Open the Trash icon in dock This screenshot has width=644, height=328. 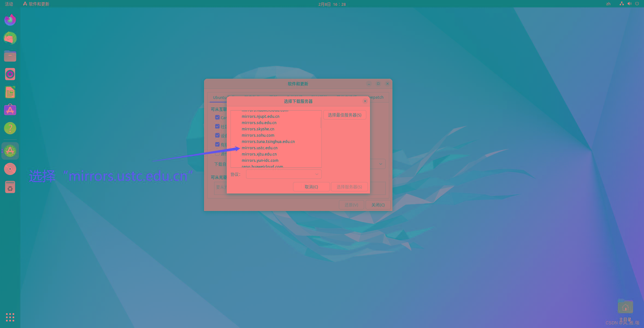tap(10, 187)
